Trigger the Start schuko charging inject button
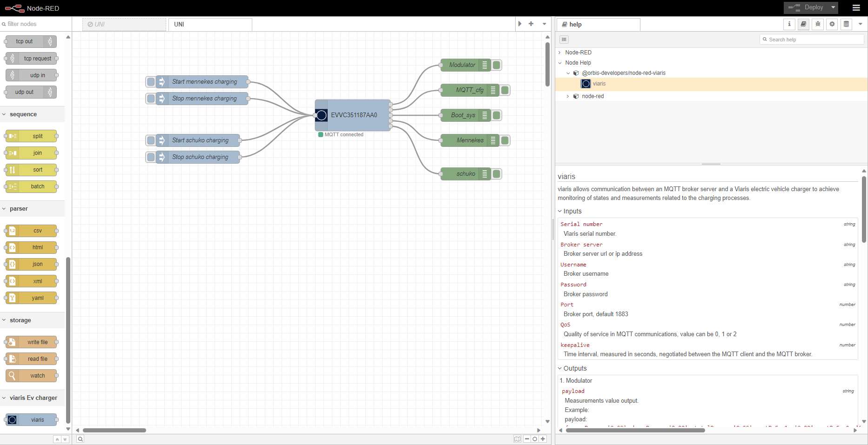Viewport: 868px width, 445px height. coord(151,140)
